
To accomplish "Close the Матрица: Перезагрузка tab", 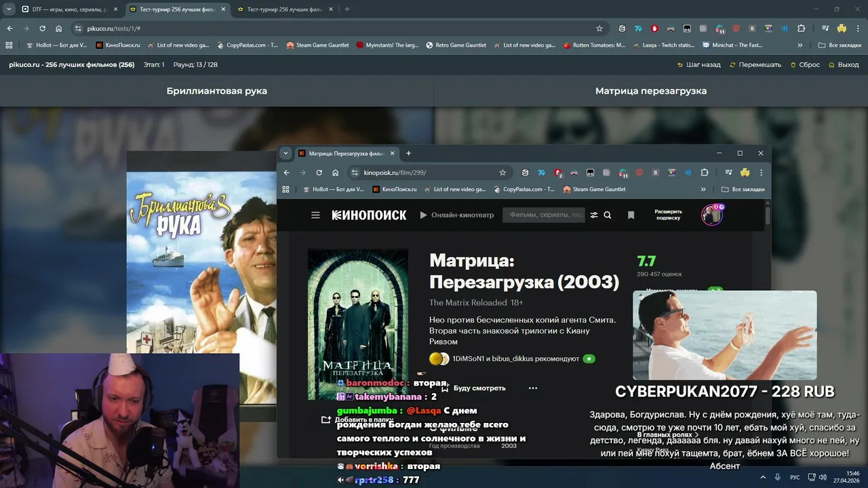I will point(392,153).
